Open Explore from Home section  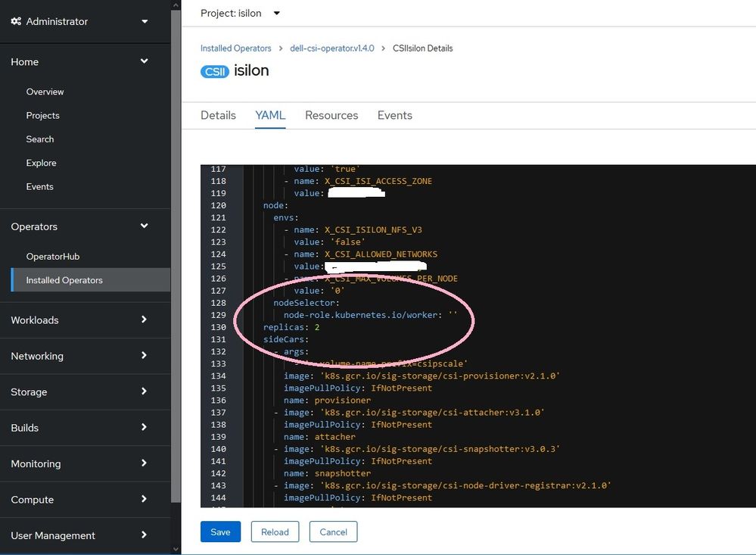tap(41, 163)
